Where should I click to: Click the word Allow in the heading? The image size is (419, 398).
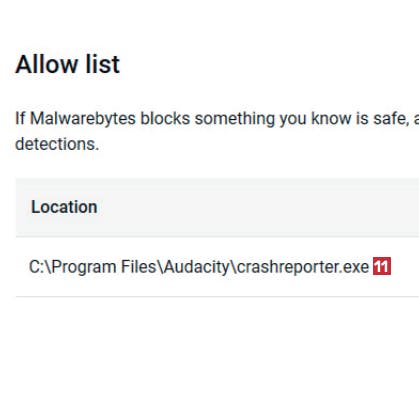[x=46, y=64]
